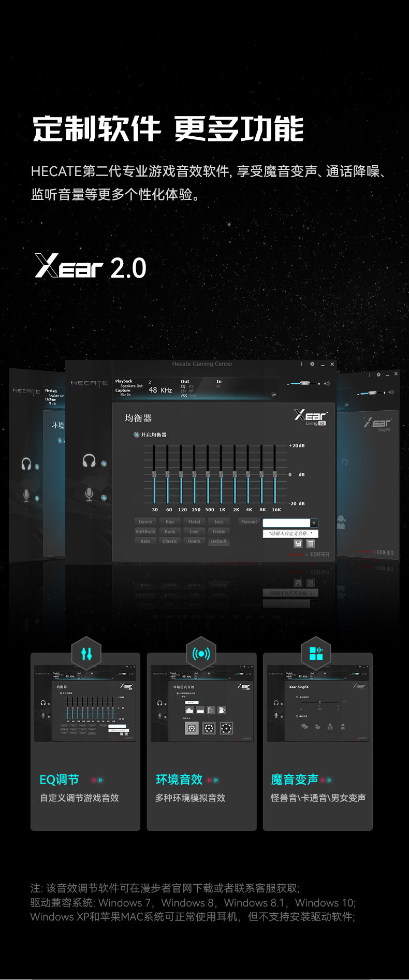Click the swap arrows icon in status panel

pyautogui.click(x=274, y=395)
